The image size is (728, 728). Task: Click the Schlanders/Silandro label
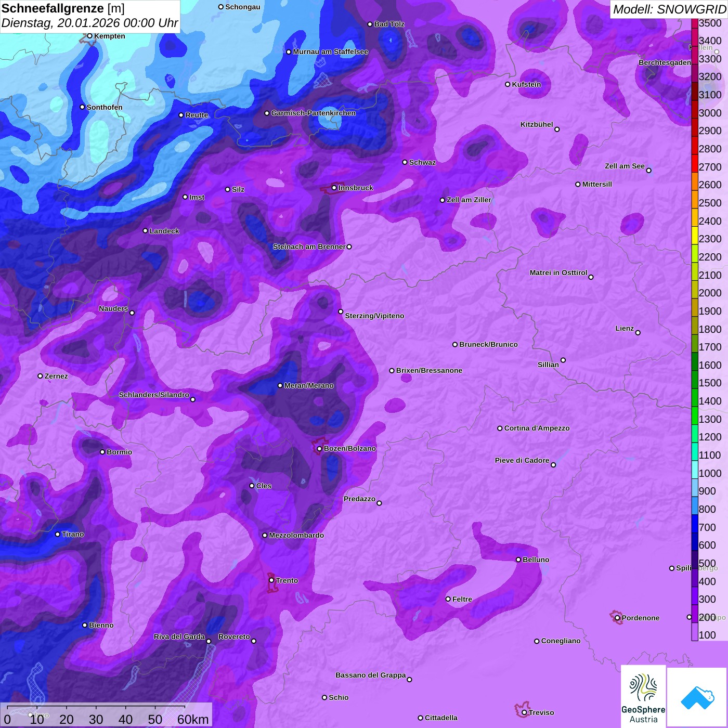tap(154, 395)
